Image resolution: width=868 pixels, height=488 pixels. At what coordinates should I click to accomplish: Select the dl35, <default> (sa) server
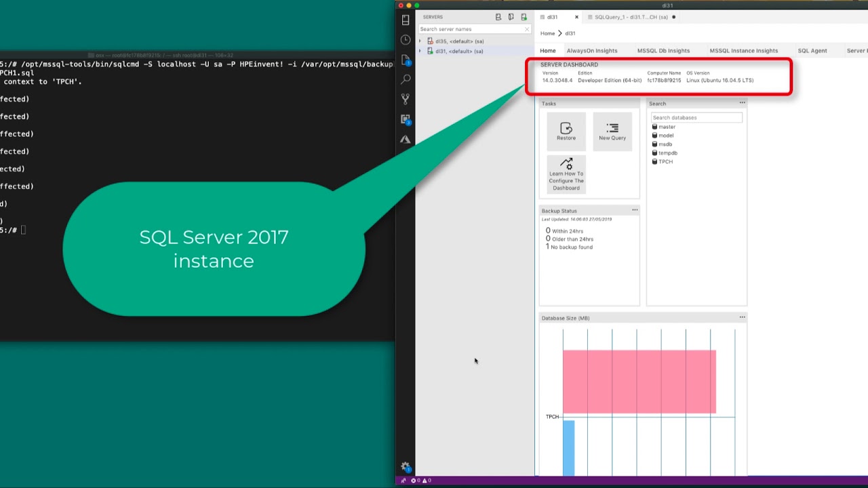(x=459, y=41)
